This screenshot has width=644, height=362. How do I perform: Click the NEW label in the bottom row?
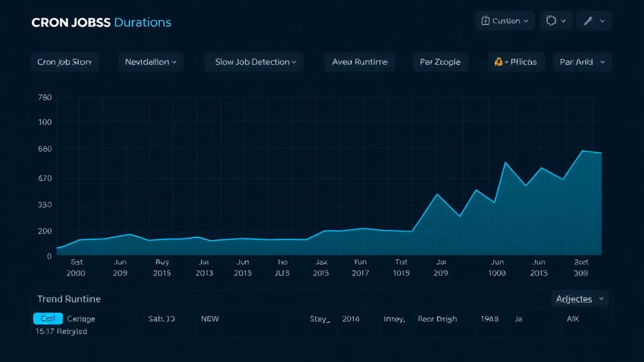coord(210,319)
